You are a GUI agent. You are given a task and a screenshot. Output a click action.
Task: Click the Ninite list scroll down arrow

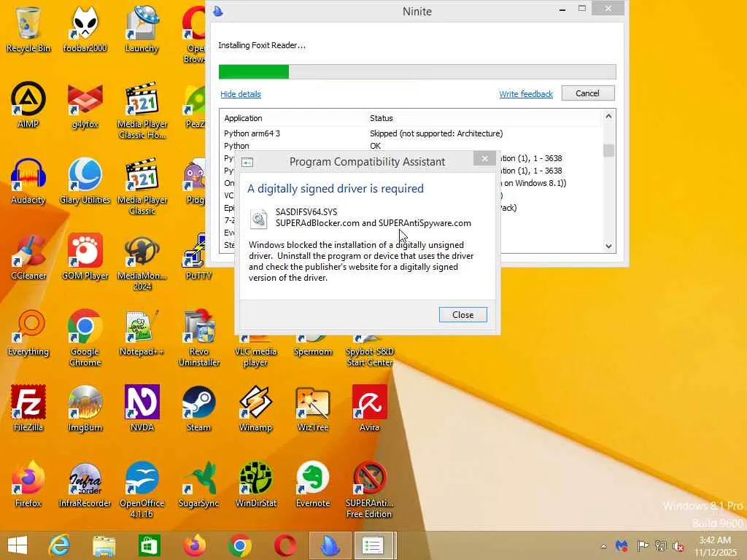coord(608,246)
